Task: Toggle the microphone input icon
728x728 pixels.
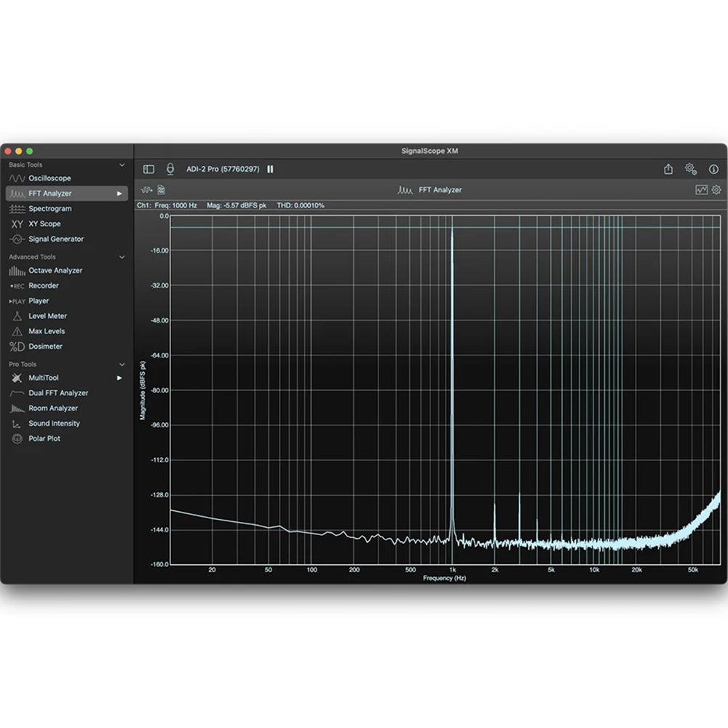Action: [x=170, y=169]
